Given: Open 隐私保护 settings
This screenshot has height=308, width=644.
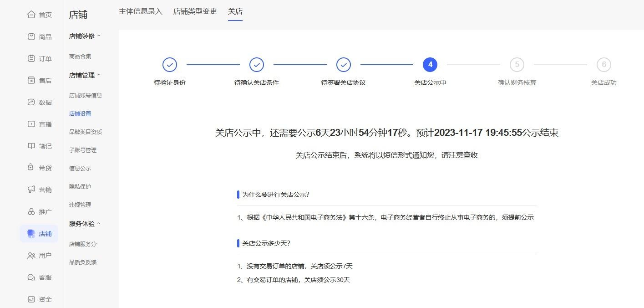Looking at the screenshot, I should (80, 187).
